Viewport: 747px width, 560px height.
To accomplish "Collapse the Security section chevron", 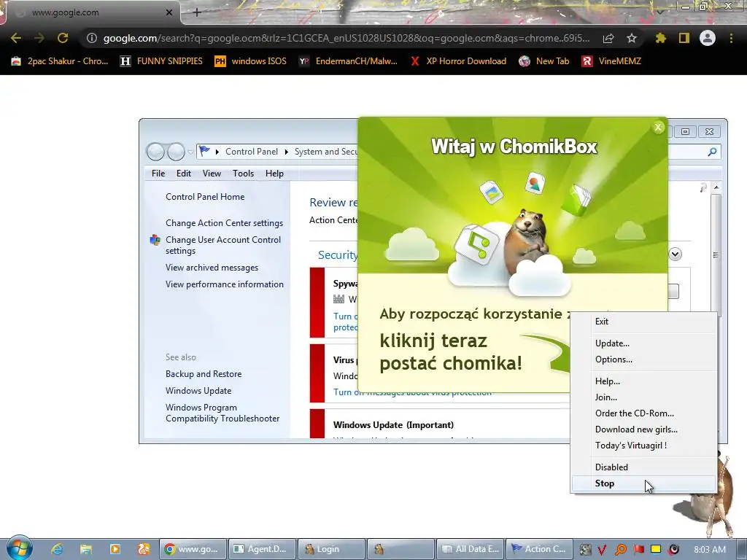I will pyautogui.click(x=675, y=254).
